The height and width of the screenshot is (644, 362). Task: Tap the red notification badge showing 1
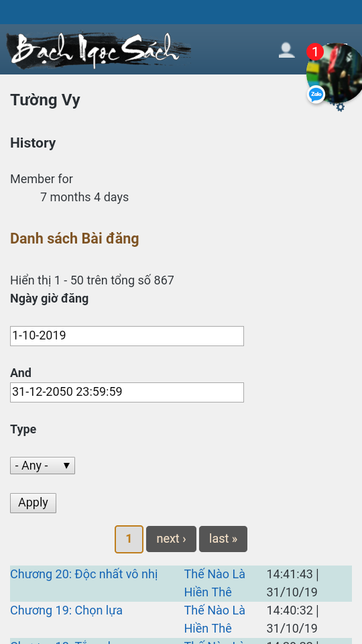315,52
